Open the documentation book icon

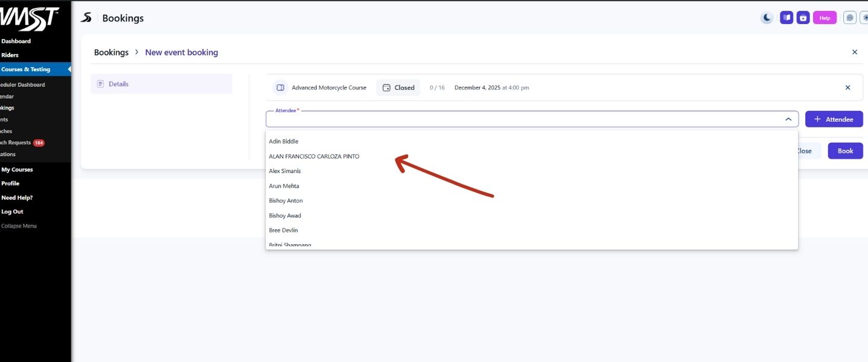786,18
